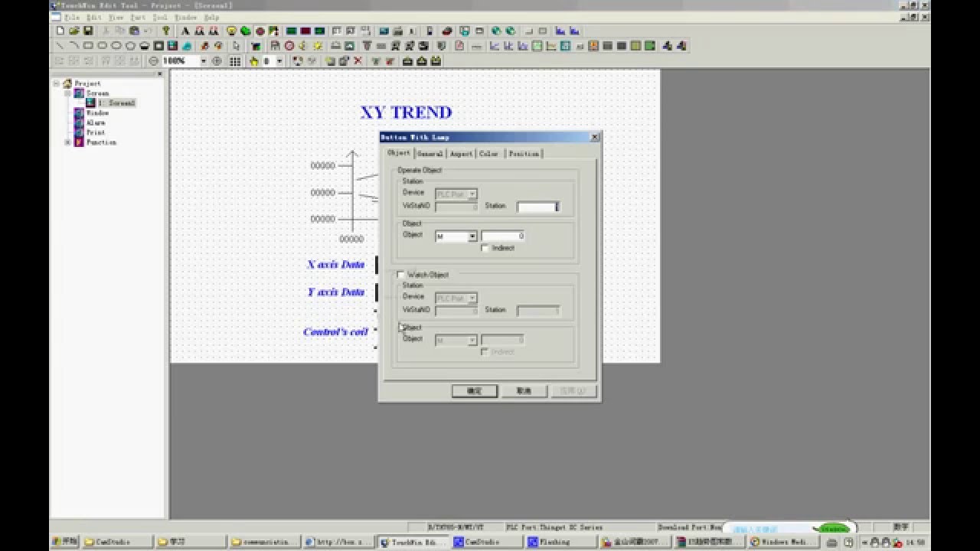The width and height of the screenshot is (980, 551).
Task: Expand the Function tree node
Action: point(67,142)
